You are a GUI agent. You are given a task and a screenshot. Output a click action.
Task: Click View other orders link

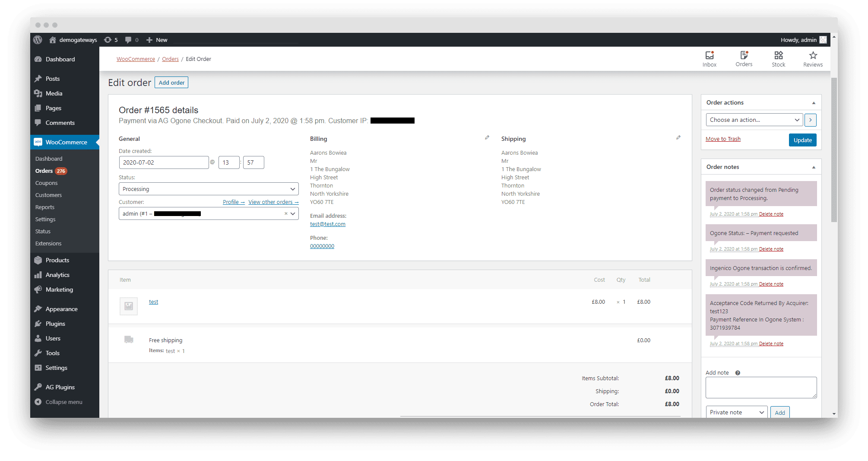click(x=273, y=202)
